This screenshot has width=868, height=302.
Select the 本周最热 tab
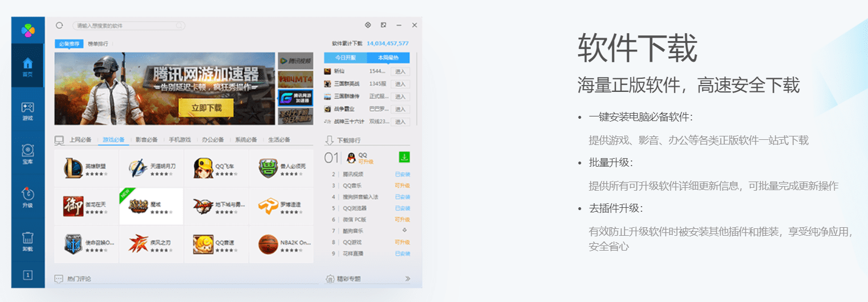(x=389, y=58)
